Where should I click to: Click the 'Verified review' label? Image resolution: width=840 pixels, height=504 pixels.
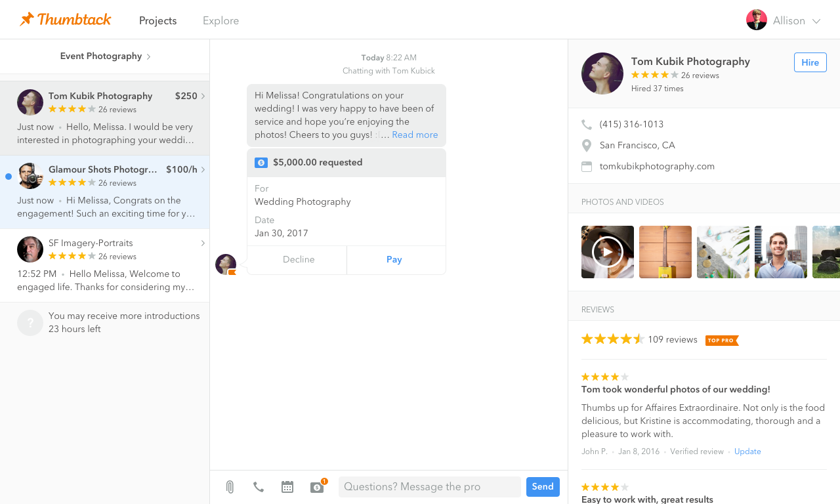pos(697,451)
